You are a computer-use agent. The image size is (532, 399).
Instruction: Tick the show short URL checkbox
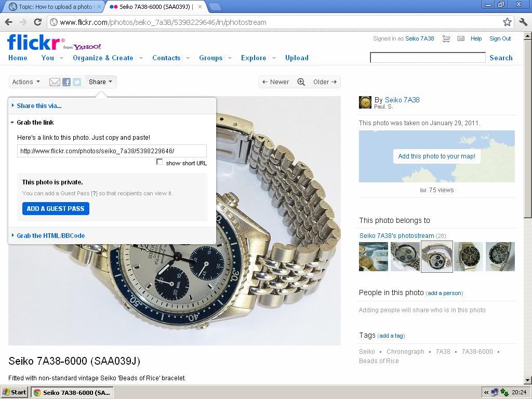click(x=159, y=162)
